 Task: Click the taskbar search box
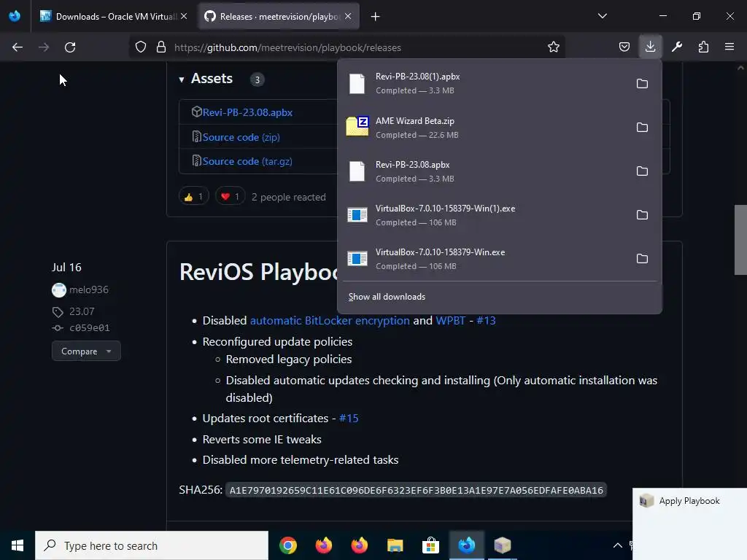point(152,545)
